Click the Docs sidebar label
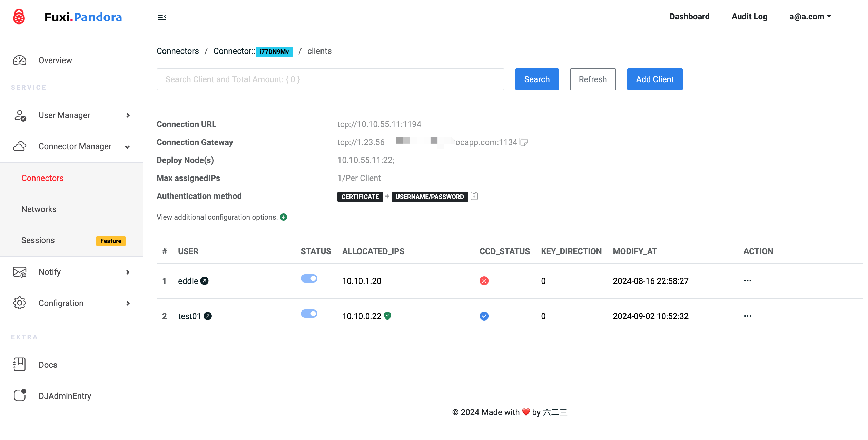Image resolution: width=868 pixels, height=440 pixels. [x=48, y=365]
